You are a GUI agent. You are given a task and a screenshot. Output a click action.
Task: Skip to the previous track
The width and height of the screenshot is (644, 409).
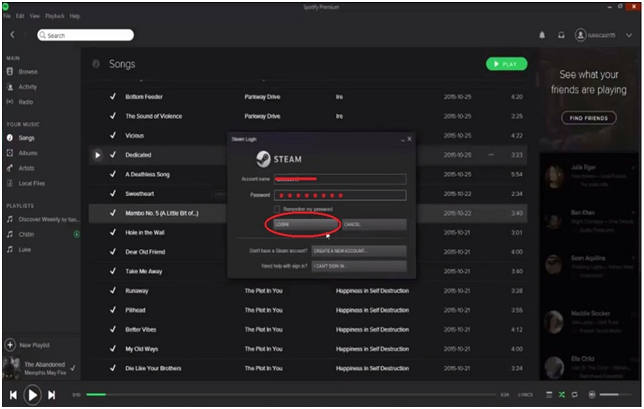pyautogui.click(x=13, y=395)
